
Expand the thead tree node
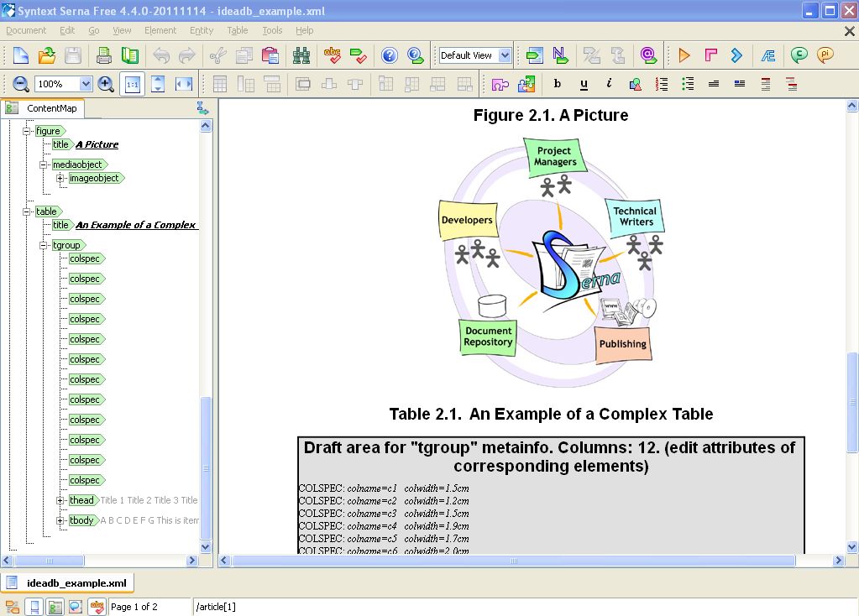60,500
